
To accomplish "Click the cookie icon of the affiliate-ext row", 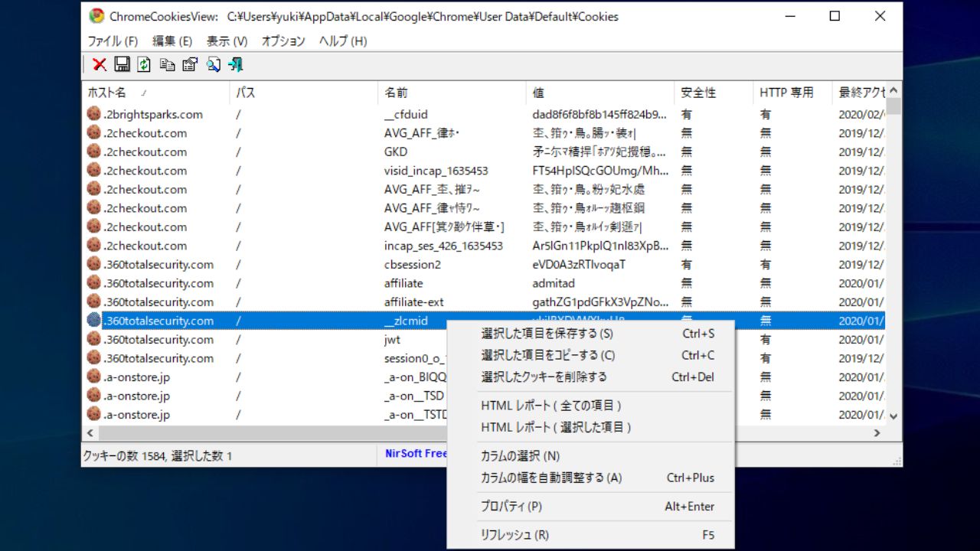I will [93, 302].
